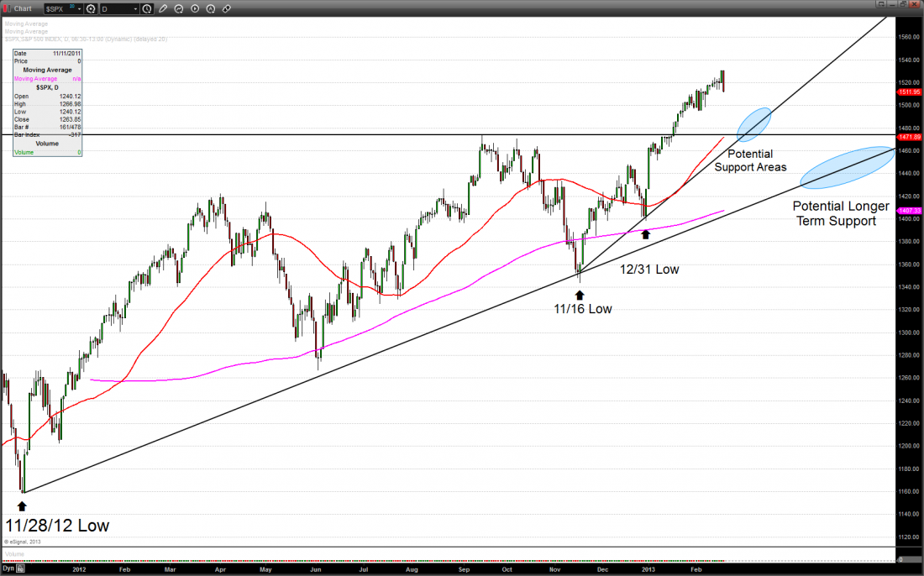Click the link chain icon in toolbar

pyautogui.click(x=228, y=8)
